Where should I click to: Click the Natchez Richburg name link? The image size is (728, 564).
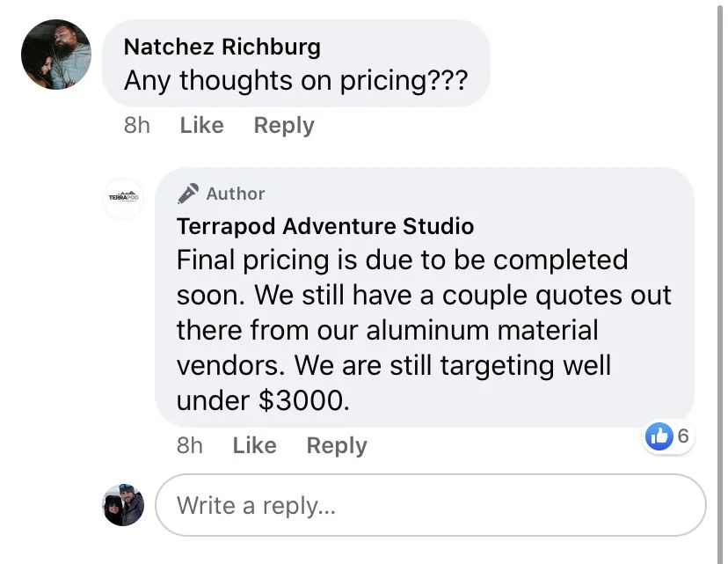click(222, 46)
